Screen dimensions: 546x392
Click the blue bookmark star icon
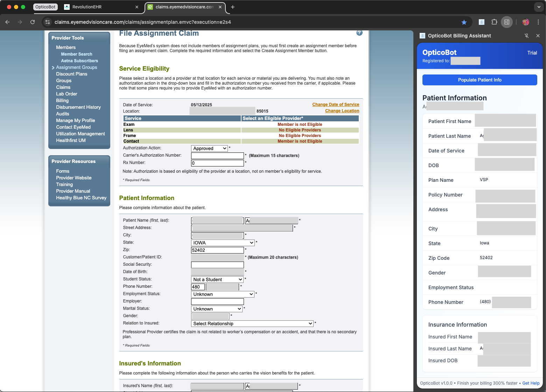pyautogui.click(x=464, y=22)
